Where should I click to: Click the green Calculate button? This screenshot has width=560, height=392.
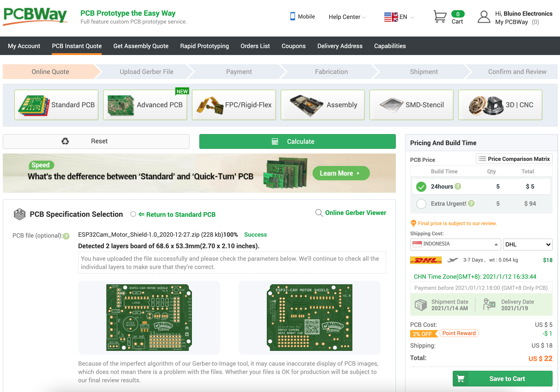(x=297, y=141)
